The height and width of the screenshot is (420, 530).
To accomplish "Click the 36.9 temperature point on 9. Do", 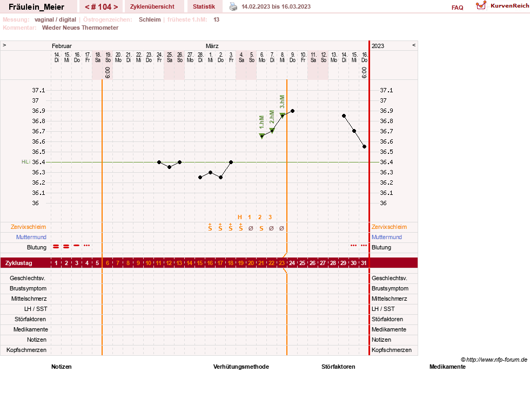I will click(x=292, y=111).
